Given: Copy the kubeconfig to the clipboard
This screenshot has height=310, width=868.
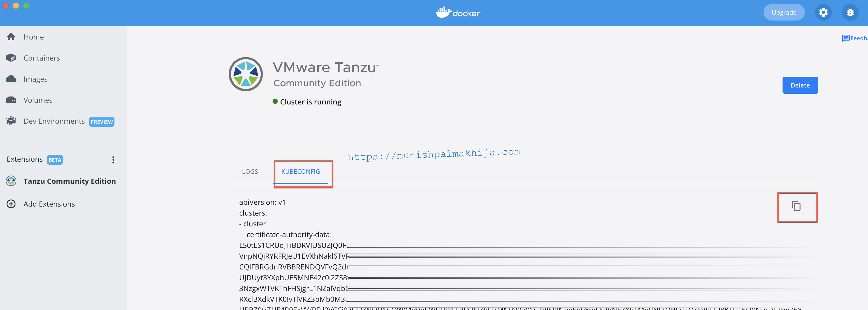Looking at the screenshot, I should (x=796, y=206).
